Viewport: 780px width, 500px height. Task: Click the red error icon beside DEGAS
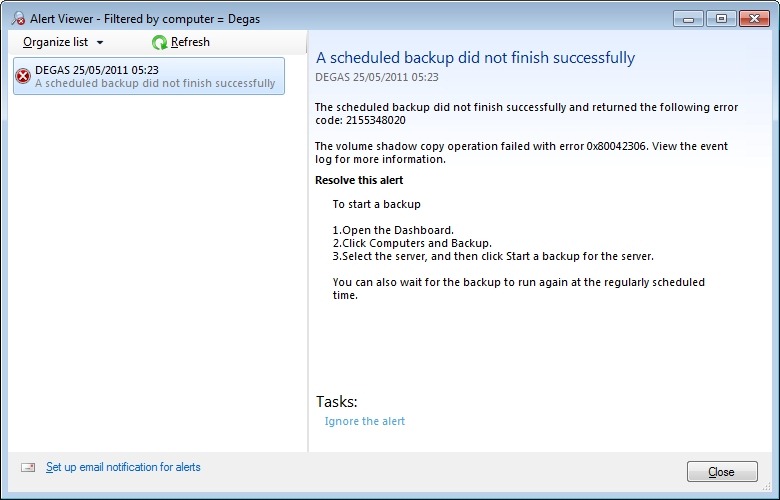(24, 76)
